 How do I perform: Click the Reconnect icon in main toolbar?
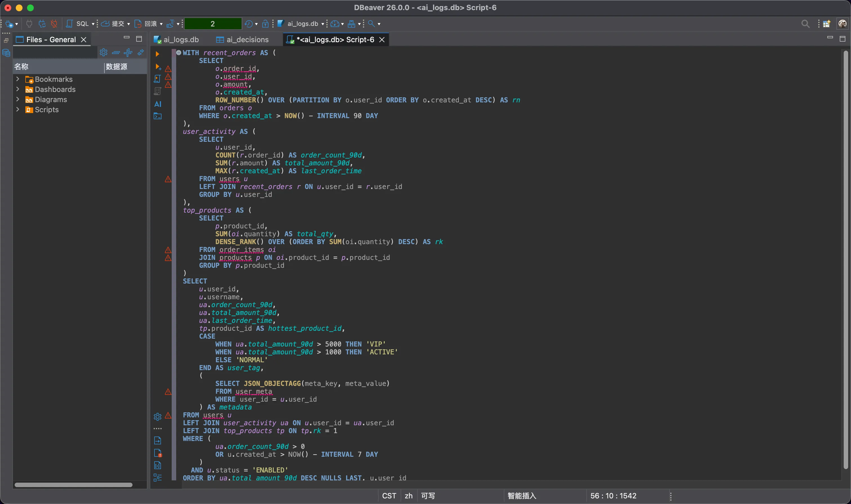(42, 23)
